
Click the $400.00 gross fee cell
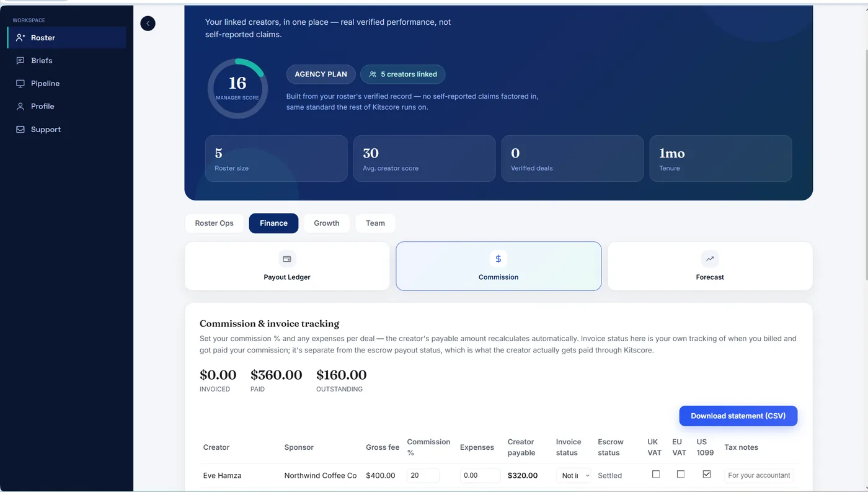[381, 476]
